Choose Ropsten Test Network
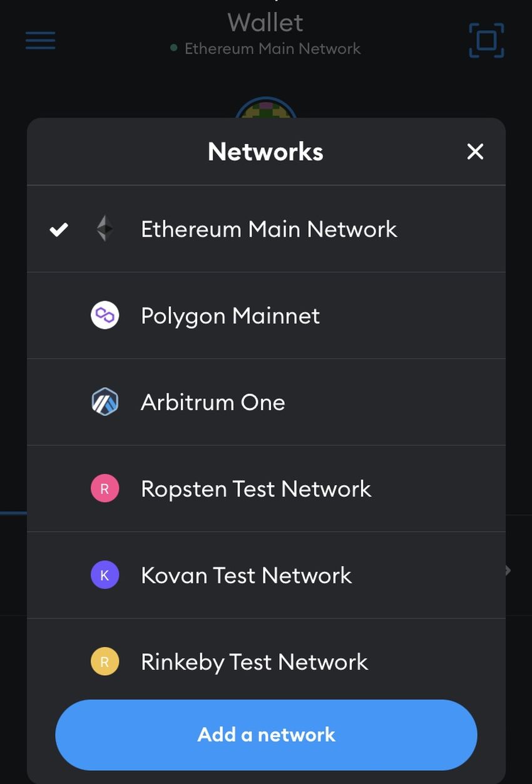 coord(256,488)
